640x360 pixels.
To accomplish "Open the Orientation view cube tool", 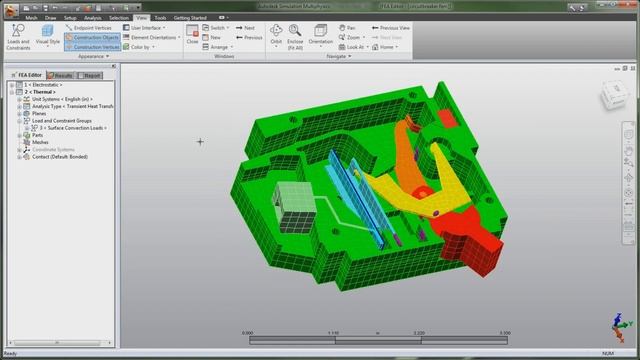I will coord(320,35).
